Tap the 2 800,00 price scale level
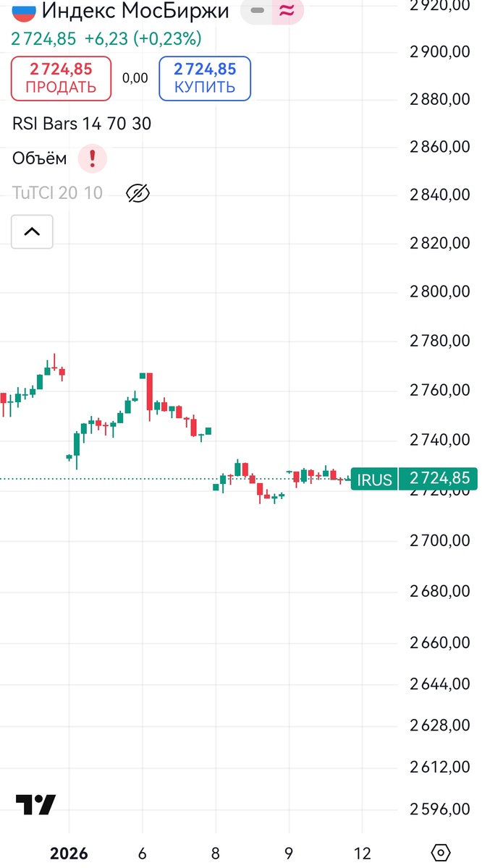This screenshot has height=868, width=482. click(x=439, y=292)
